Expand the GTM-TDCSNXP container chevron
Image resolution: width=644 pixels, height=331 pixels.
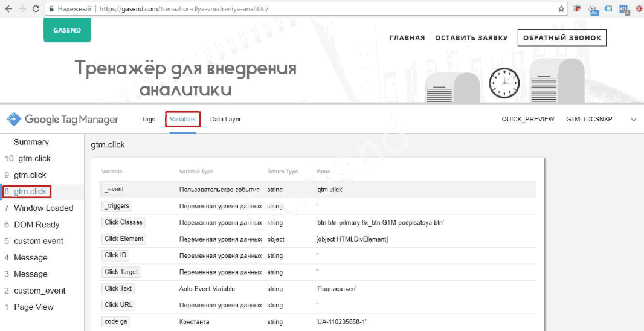tap(633, 120)
